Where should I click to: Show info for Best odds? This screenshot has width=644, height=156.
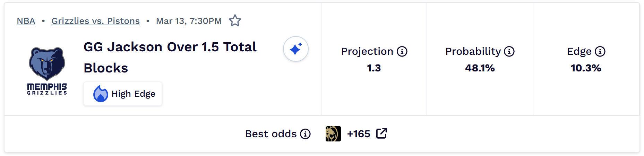(x=305, y=134)
